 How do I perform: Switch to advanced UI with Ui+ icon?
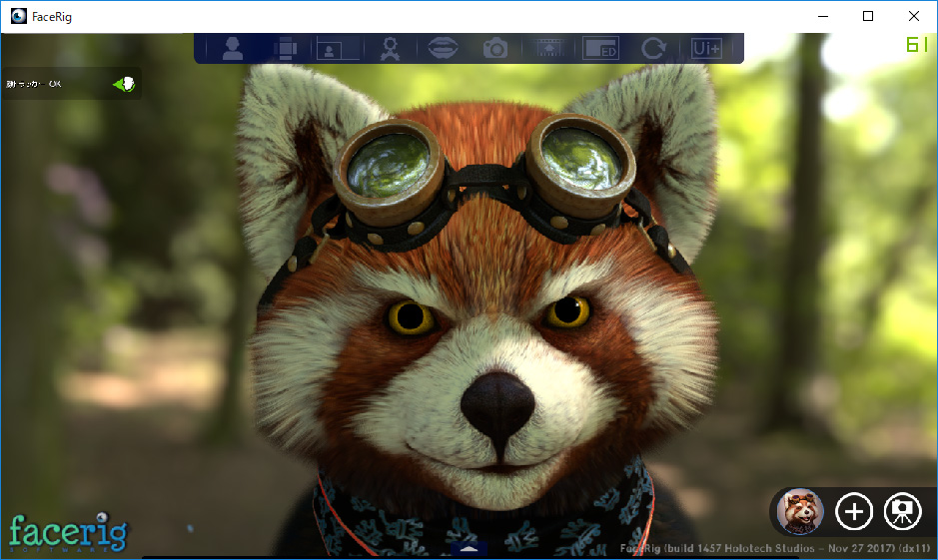[706, 48]
